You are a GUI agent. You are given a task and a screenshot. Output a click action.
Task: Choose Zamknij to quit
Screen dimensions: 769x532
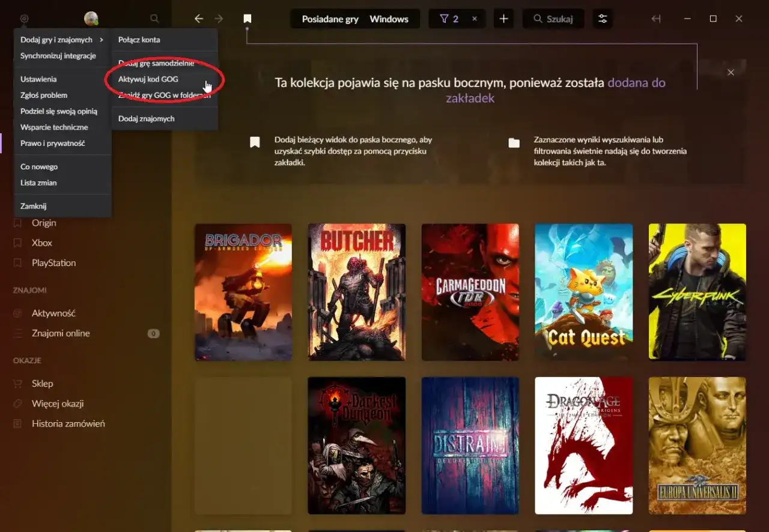pyautogui.click(x=62, y=206)
